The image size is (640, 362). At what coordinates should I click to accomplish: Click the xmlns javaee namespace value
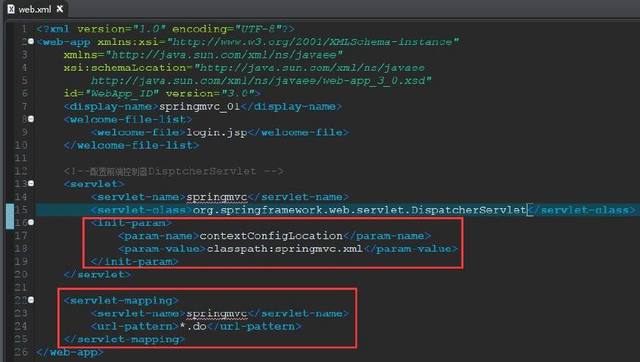tap(224, 55)
